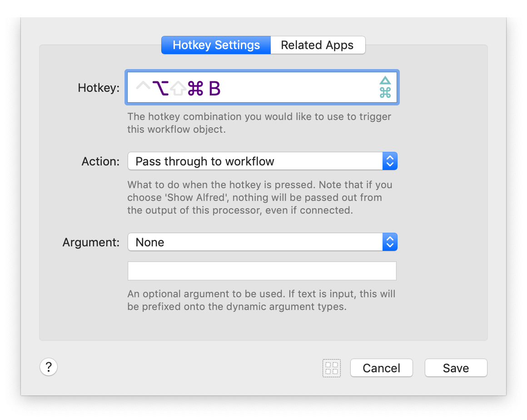This screenshot has height=420, width=527.
Task: Switch to the Related Apps tab
Action: pos(318,45)
